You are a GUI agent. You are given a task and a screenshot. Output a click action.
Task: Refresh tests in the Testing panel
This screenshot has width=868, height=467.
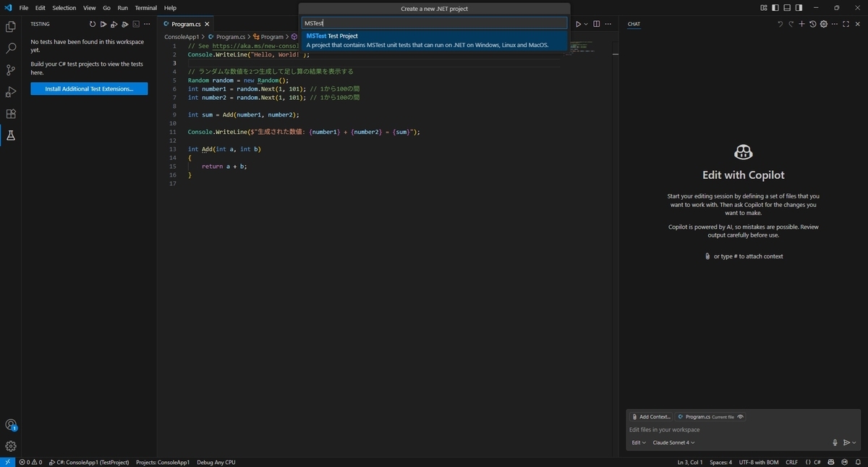(93, 24)
